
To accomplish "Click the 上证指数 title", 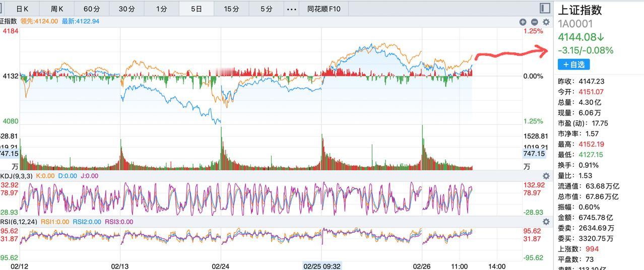I will [x=580, y=10].
